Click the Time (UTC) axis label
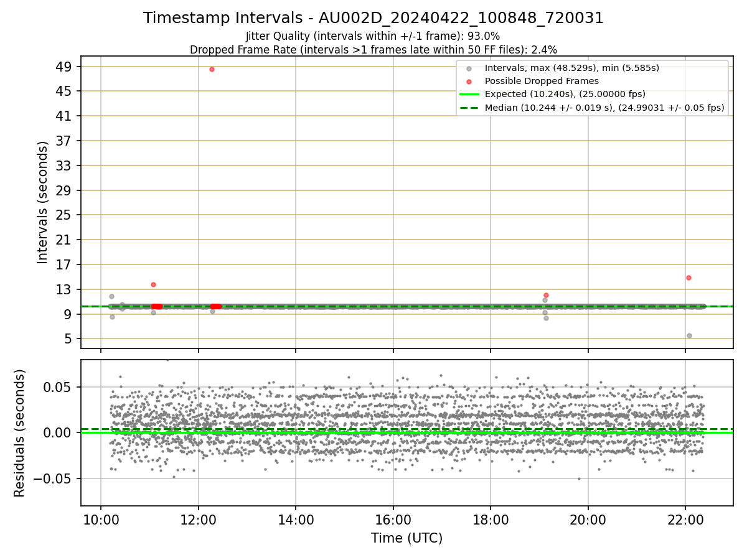The width and height of the screenshot is (747, 560). coord(406,538)
